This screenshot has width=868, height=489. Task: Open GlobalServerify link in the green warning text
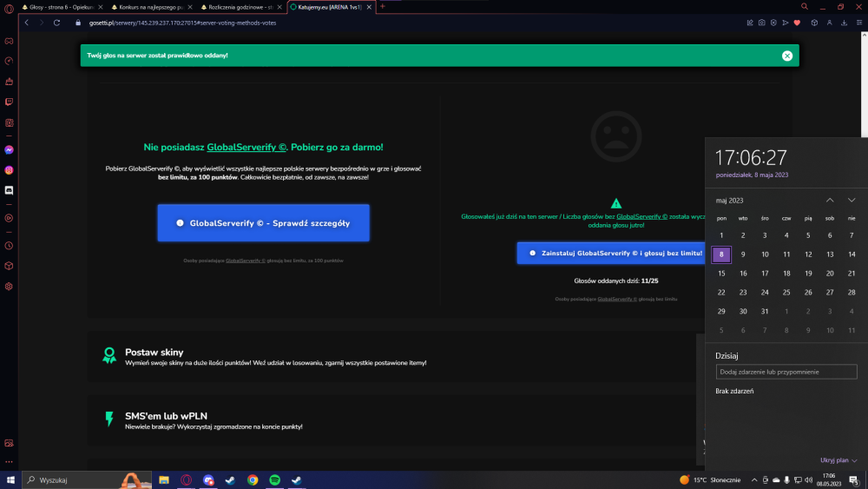click(641, 216)
